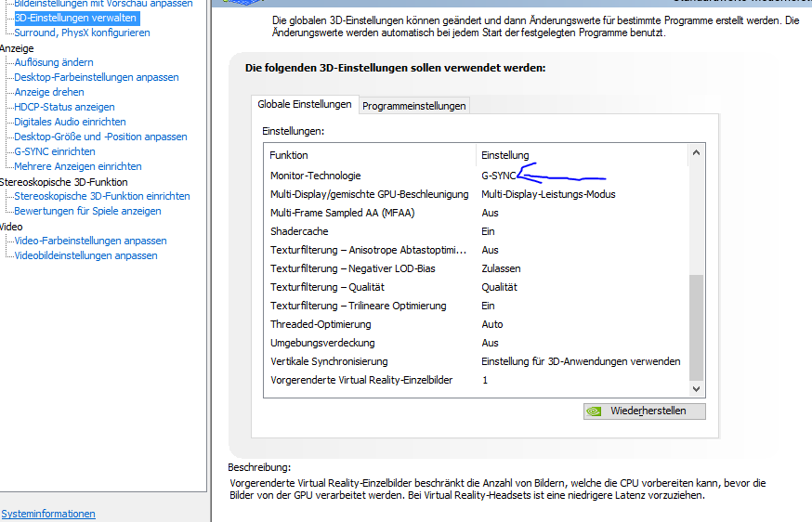Open Bewertungen für Spiele anzeigen
812x522 pixels.
click(x=87, y=211)
